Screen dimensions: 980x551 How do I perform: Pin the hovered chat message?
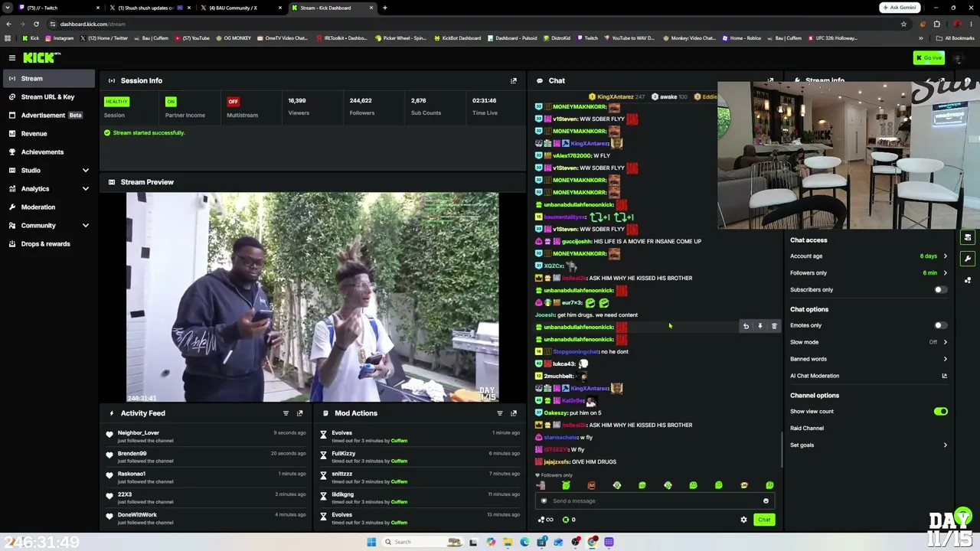759,327
